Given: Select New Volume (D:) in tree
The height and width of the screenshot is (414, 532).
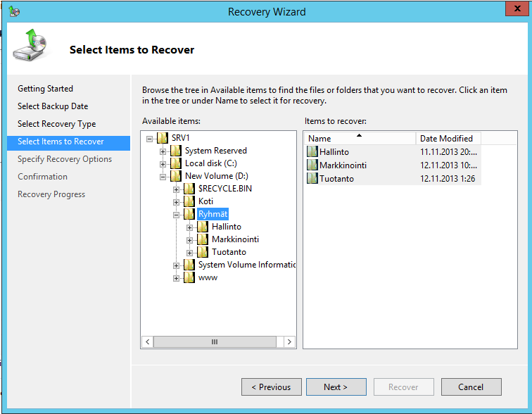Looking at the screenshot, I should pyautogui.click(x=217, y=176).
